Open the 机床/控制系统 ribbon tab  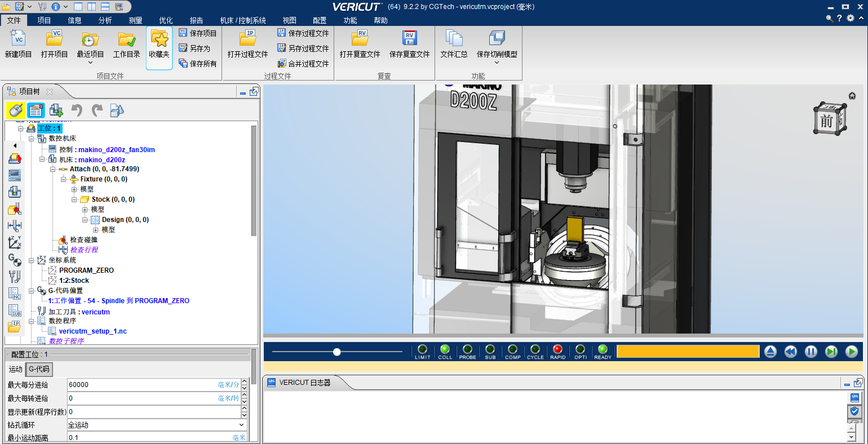point(243,20)
